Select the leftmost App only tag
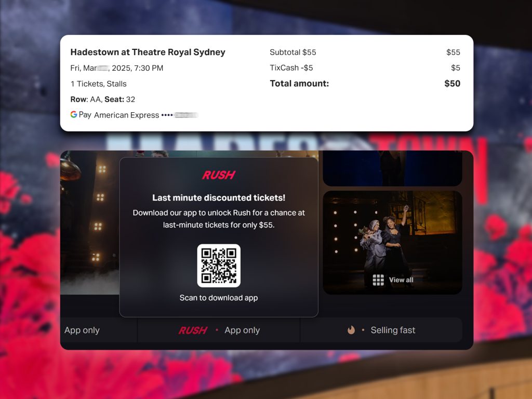The width and height of the screenshot is (532, 399). (99, 330)
